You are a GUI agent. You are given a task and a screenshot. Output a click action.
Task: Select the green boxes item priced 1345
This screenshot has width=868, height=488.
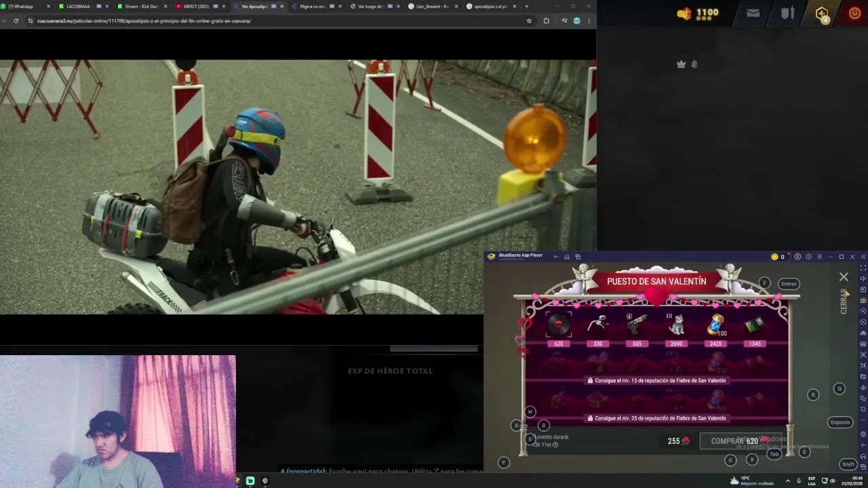755,325
